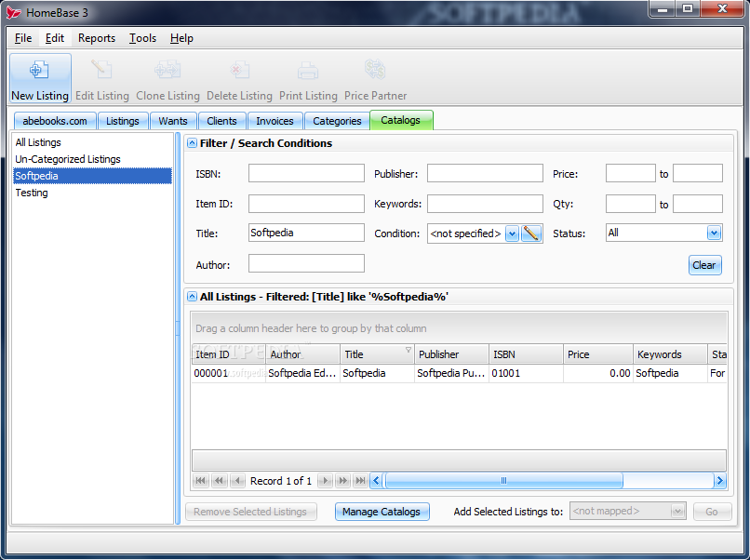This screenshot has height=560, width=750.
Task: Open the Condition dropdown
Action: 512,233
